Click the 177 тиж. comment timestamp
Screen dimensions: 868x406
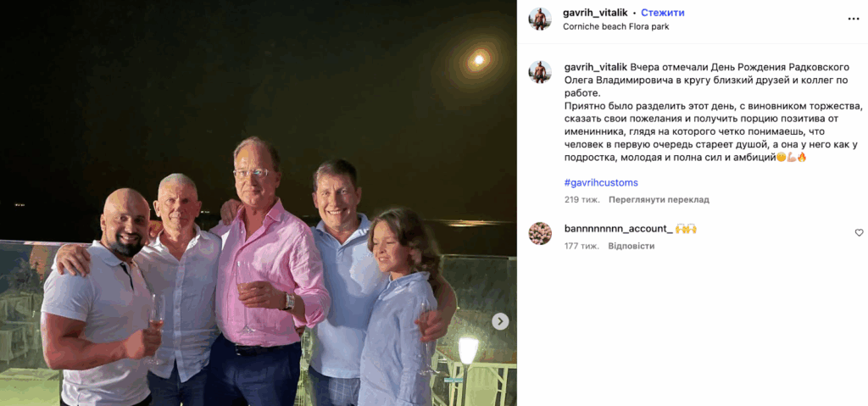point(581,246)
